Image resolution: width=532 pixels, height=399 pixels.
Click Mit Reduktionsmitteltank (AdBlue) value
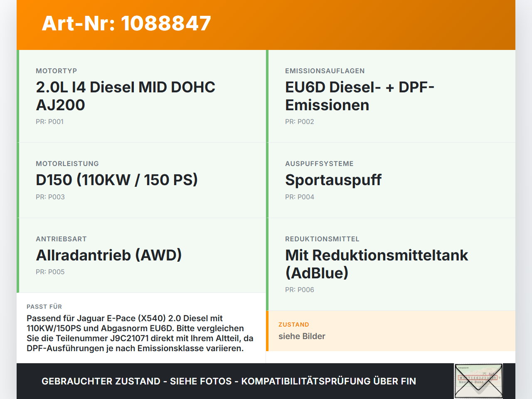pos(377,264)
